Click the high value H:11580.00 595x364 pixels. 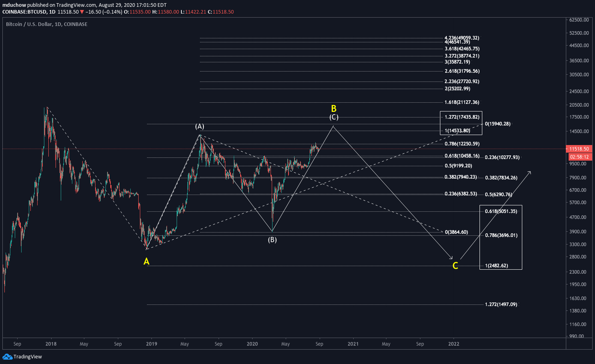[166, 12]
